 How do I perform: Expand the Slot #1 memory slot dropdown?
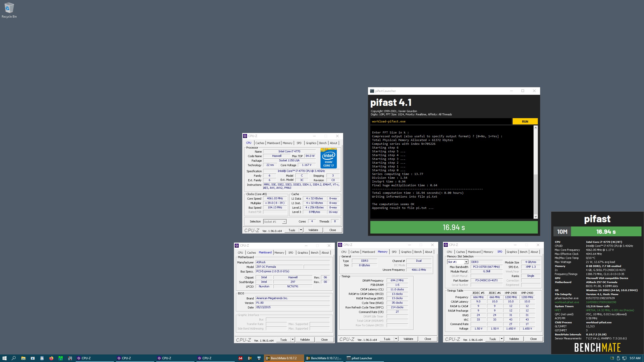(x=466, y=262)
